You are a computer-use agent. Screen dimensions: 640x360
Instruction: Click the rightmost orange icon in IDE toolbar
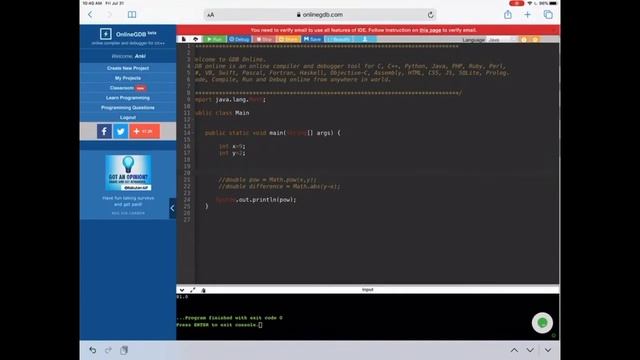[x=535, y=40]
